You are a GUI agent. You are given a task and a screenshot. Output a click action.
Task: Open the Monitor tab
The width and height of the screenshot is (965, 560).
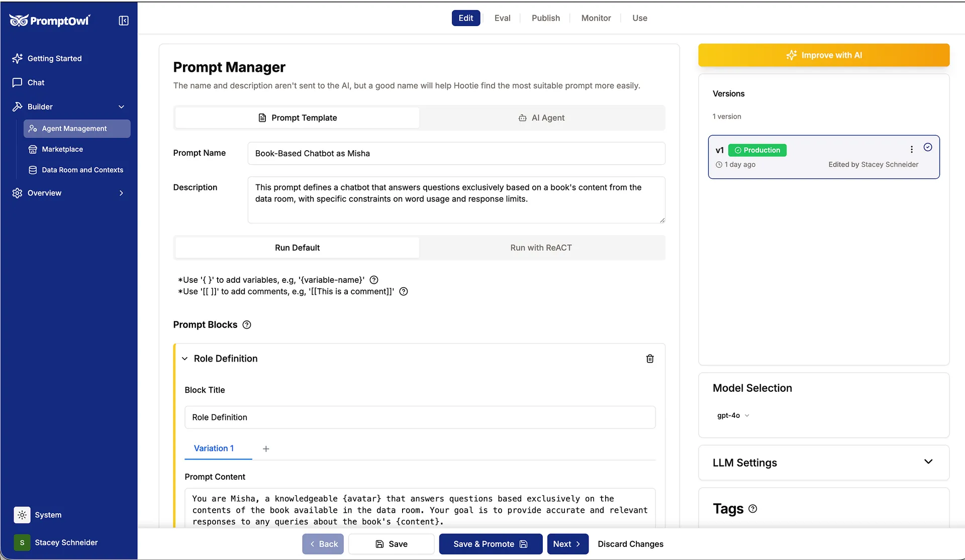pos(596,18)
